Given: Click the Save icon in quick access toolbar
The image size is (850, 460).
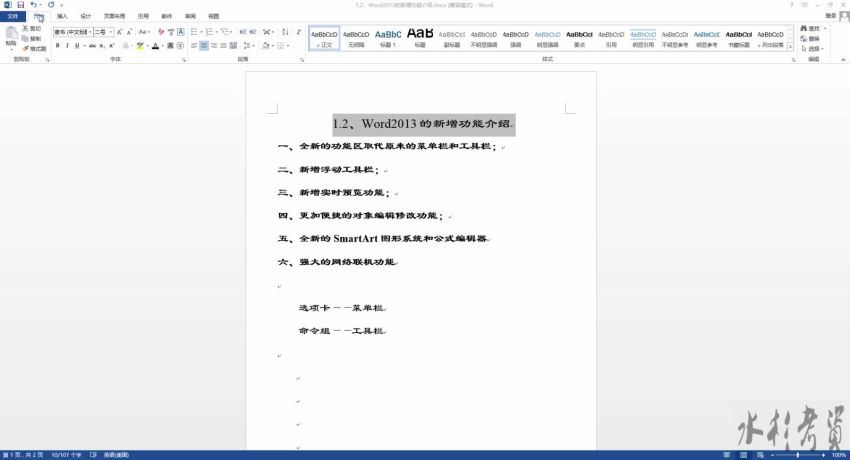Looking at the screenshot, I should point(21,5).
